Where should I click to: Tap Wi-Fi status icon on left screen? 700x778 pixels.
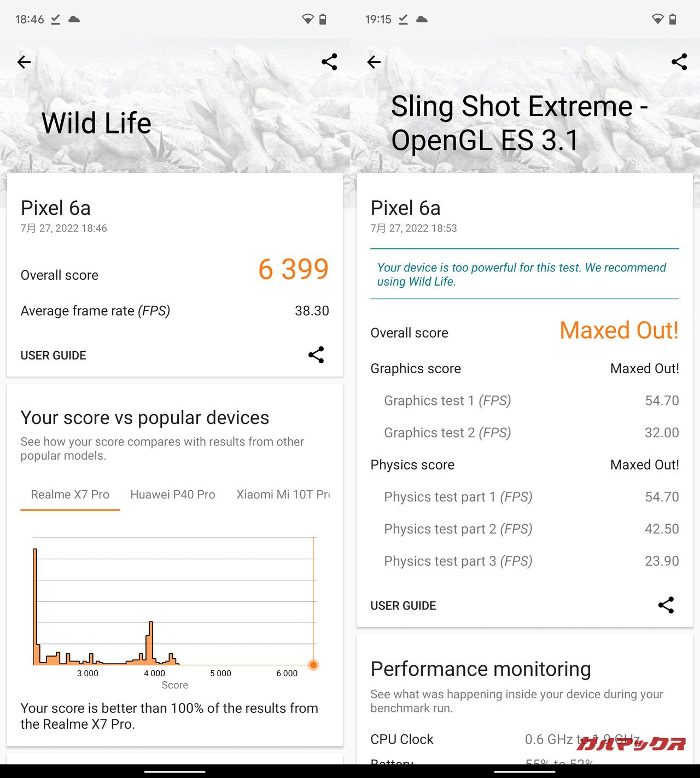307,20
